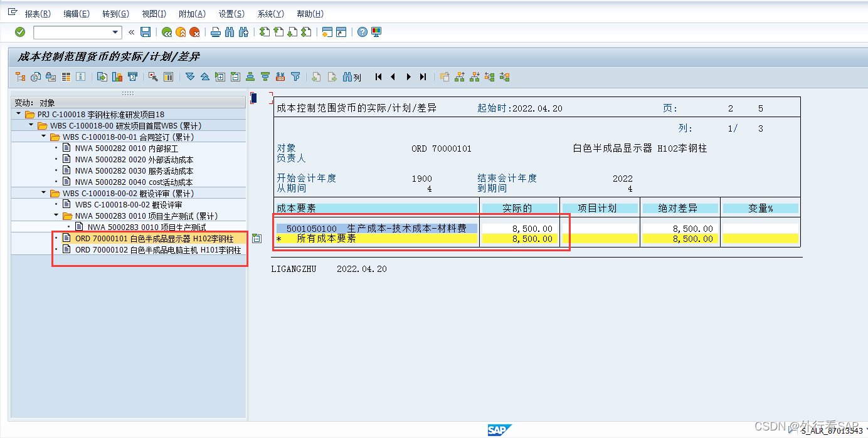Collapse the PRJ C-100018 project node
The height and width of the screenshot is (438, 868).
coord(19,115)
